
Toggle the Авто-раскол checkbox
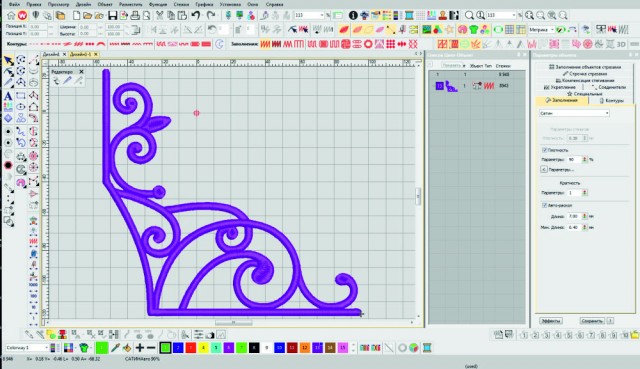[544, 205]
